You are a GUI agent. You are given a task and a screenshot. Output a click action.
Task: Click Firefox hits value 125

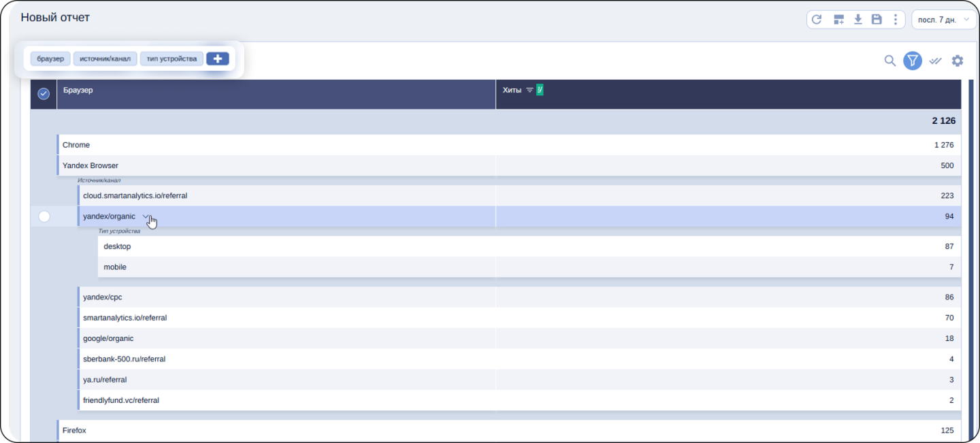point(947,430)
